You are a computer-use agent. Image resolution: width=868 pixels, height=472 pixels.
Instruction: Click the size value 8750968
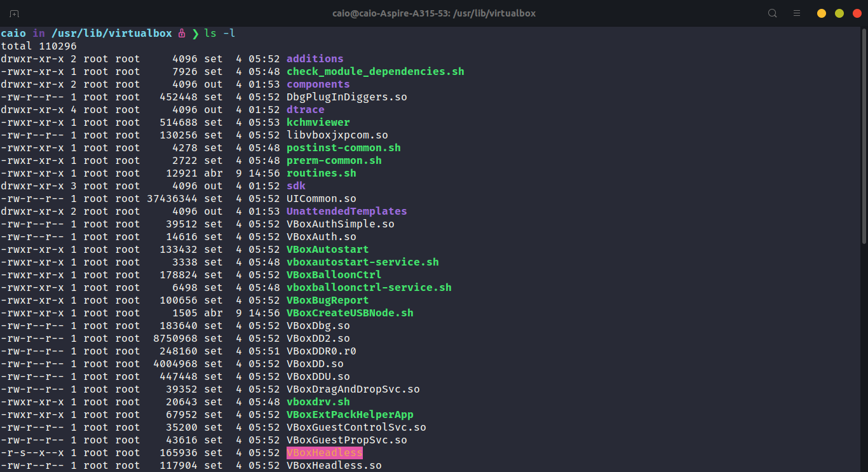[x=175, y=338]
